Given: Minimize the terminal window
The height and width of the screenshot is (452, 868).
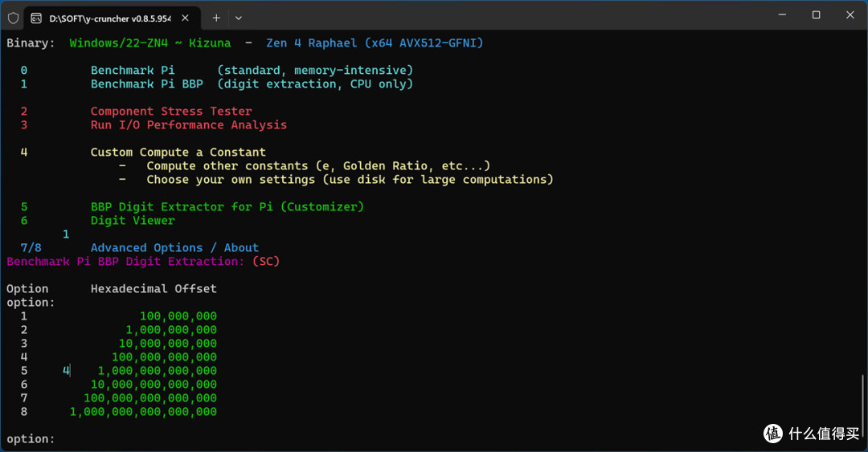Looking at the screenshot, I should (782, 15).
